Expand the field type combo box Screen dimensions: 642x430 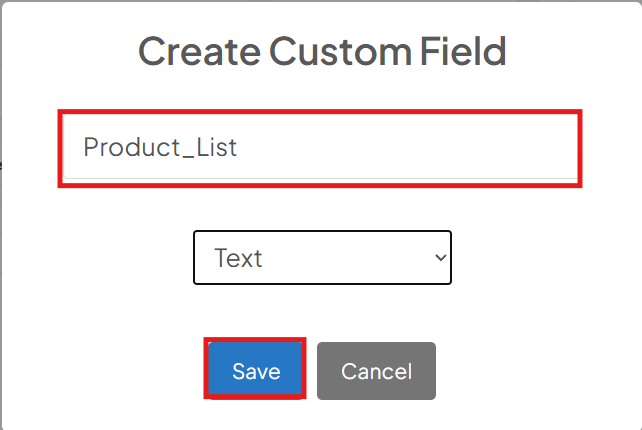pyautogui.click(x=322, y=258)
